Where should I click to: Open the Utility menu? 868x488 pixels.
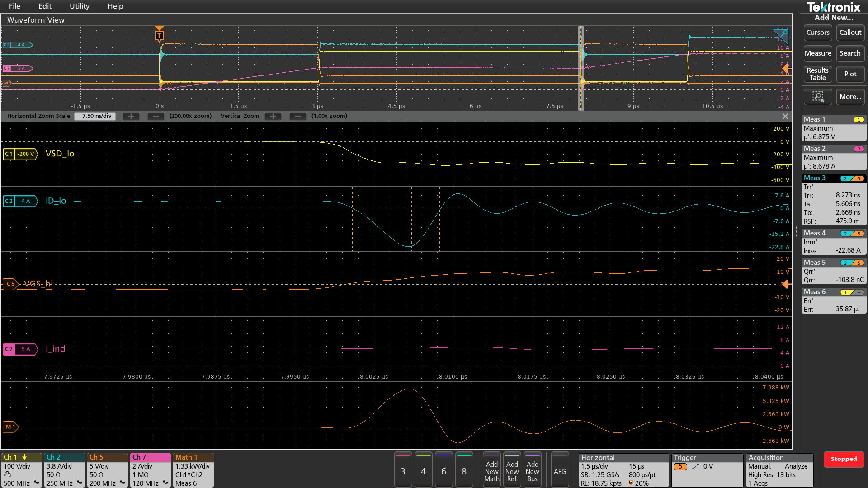pos(79,6)
